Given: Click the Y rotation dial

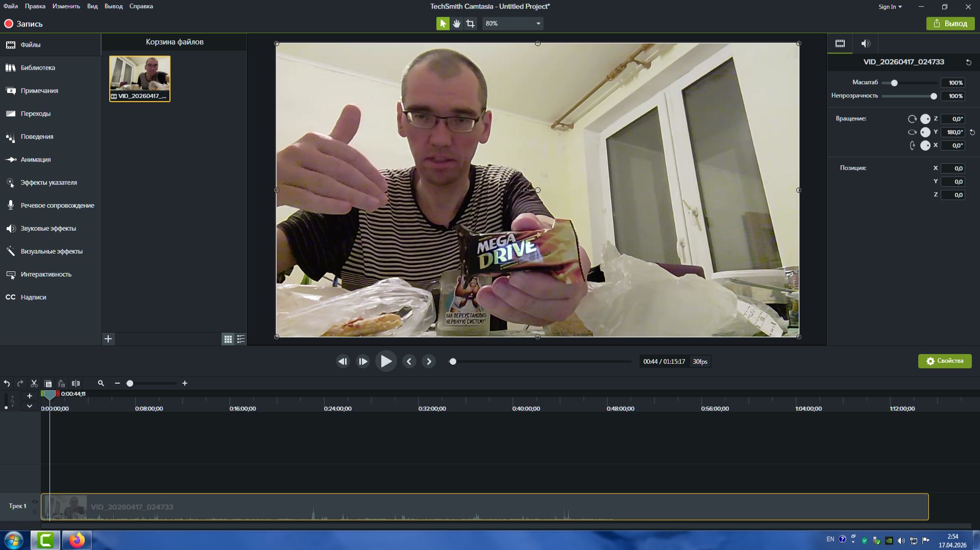Looking at the screenshot, I should pyautogui.click(x=925, y=132).
